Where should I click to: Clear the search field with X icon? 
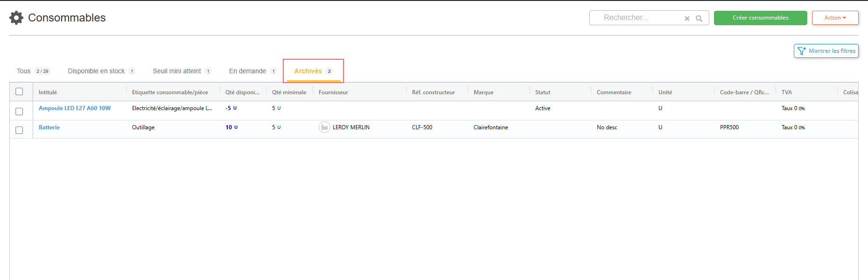click(x=687, y=19)
